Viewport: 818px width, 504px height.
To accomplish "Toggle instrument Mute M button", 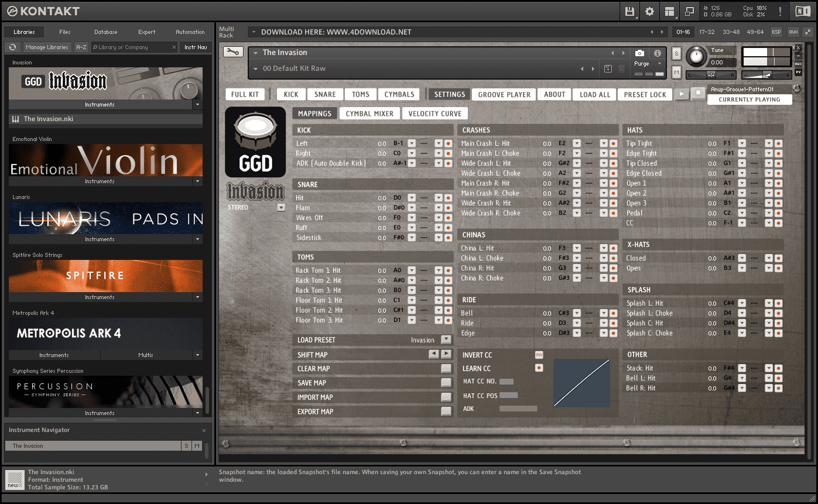I will [x=676, y=72].
